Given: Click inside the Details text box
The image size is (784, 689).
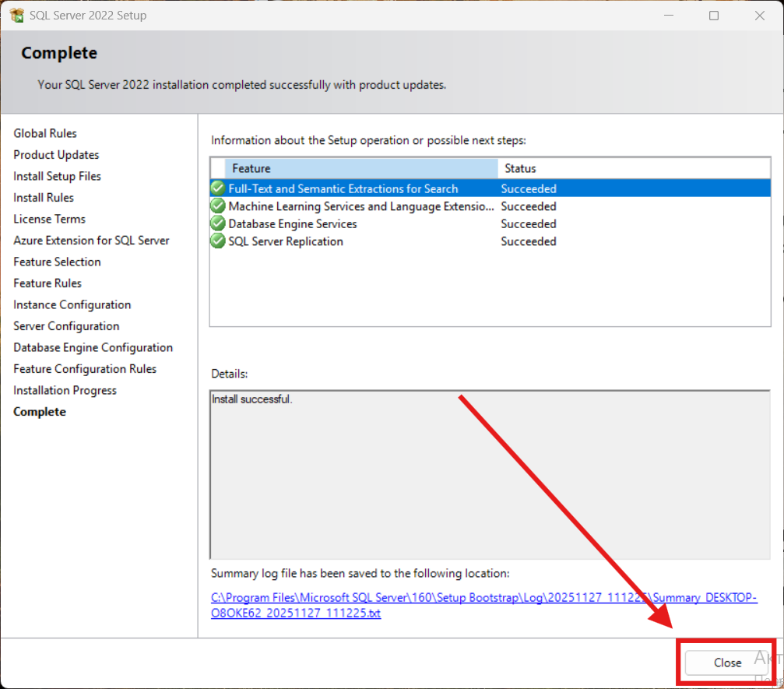Looking at the screenshot, I should [489, 475].
